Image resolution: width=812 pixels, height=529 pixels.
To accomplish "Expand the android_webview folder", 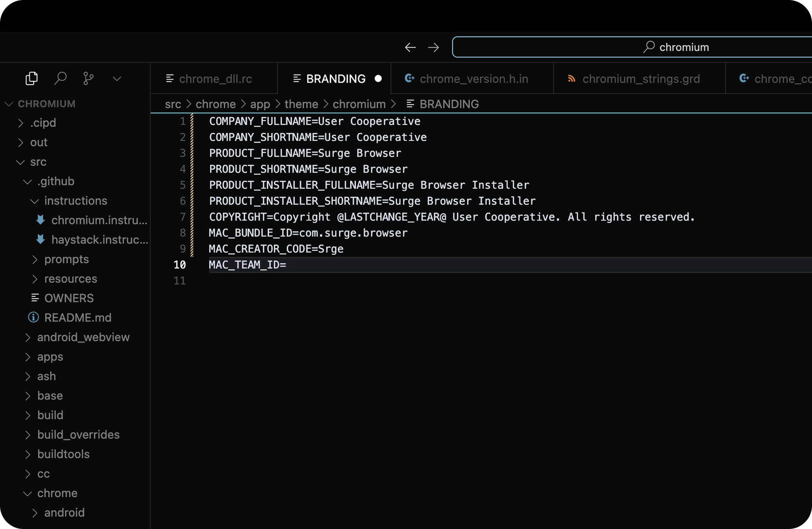I will 75,337.
